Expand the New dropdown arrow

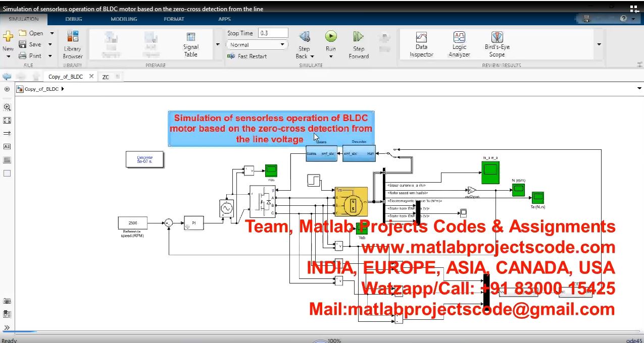tap(8, 56)
